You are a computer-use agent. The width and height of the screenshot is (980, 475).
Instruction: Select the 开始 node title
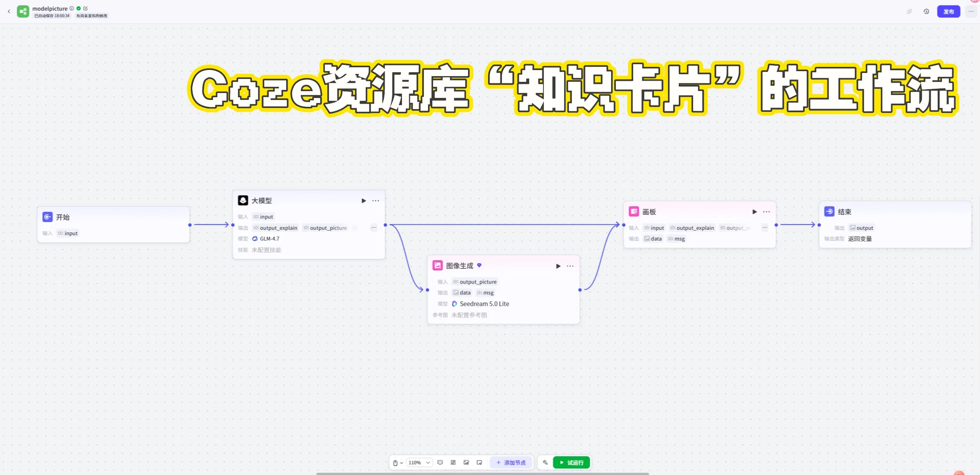63,217
